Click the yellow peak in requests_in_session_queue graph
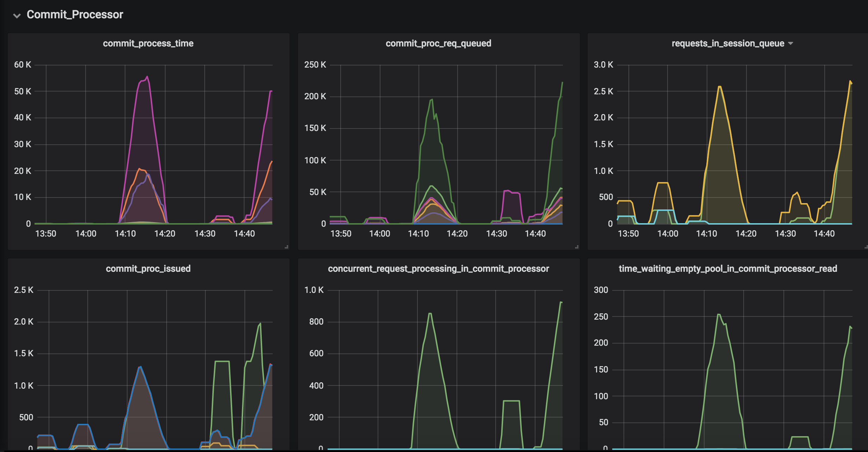The image size is (868, 452). coord(719,87)
